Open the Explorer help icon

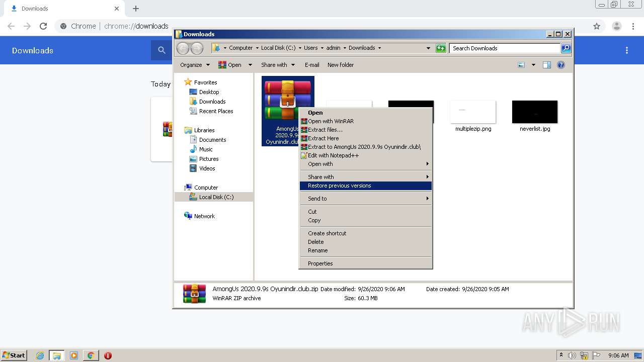[561, 65]
